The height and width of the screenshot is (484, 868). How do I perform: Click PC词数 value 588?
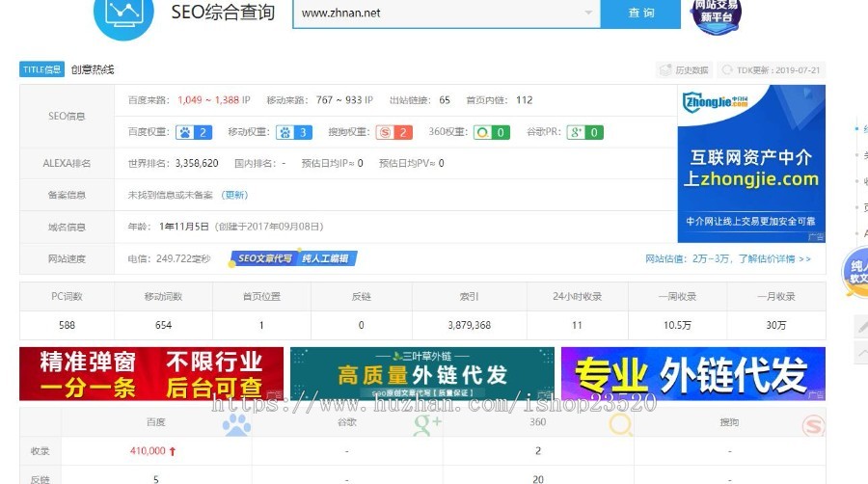[x=67, y=325]
